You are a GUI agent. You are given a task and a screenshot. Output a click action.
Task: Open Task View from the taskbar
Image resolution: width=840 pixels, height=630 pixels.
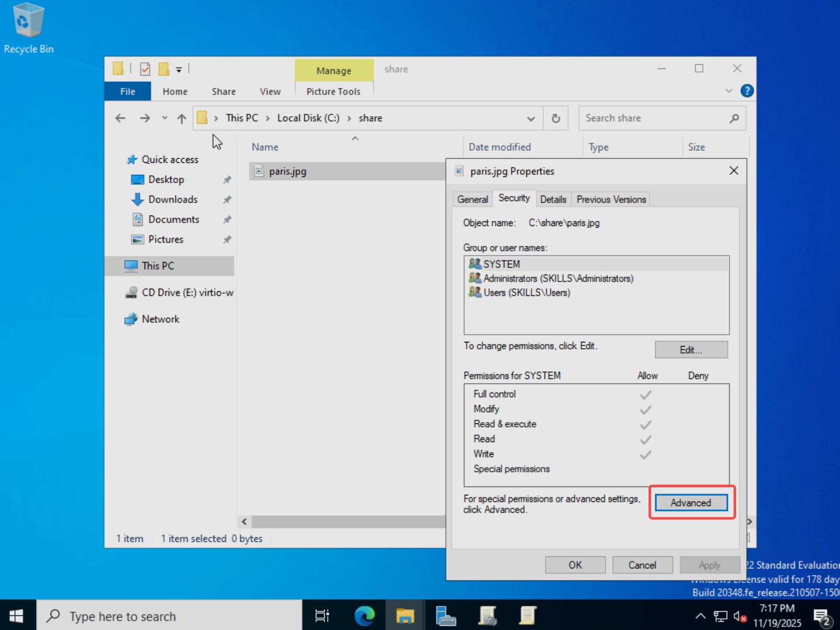tap(322, 616)
